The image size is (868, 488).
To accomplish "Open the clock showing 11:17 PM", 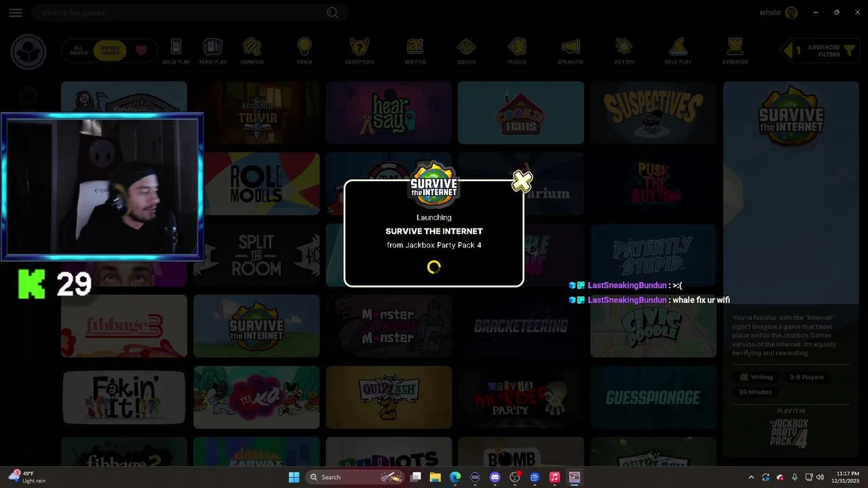I will (845, 477).
